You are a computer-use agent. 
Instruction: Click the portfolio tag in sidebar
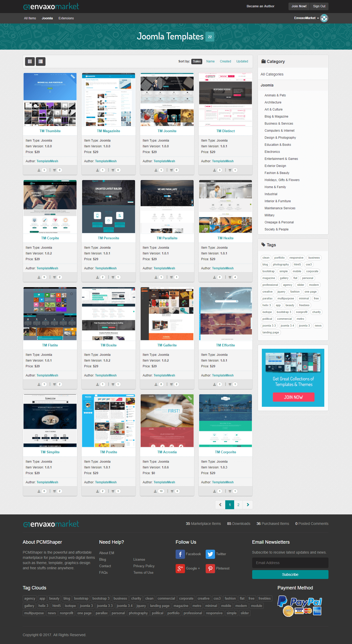coord(279,258)
